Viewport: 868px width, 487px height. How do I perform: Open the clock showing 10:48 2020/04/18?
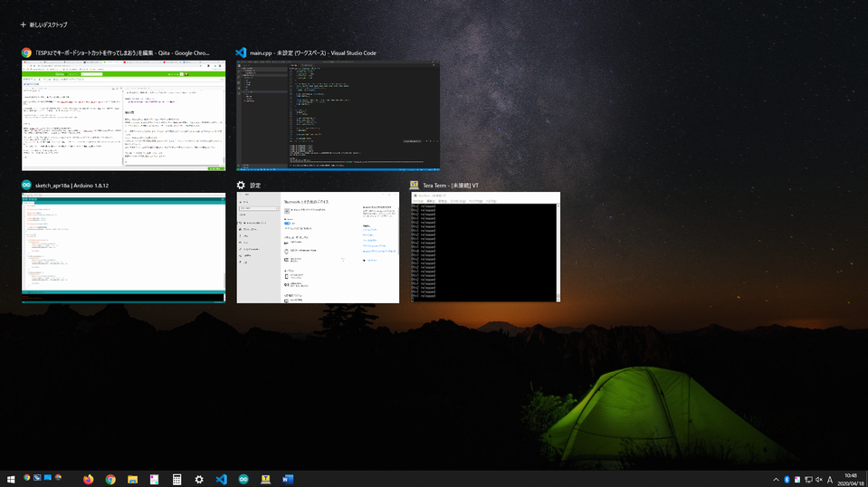click(852, 479)
